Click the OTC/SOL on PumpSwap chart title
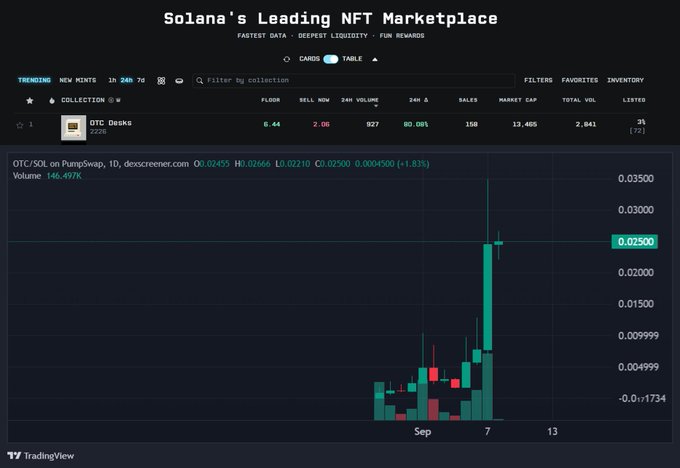The width and height of the screenshot is (680, 468). tap(101, 164)
